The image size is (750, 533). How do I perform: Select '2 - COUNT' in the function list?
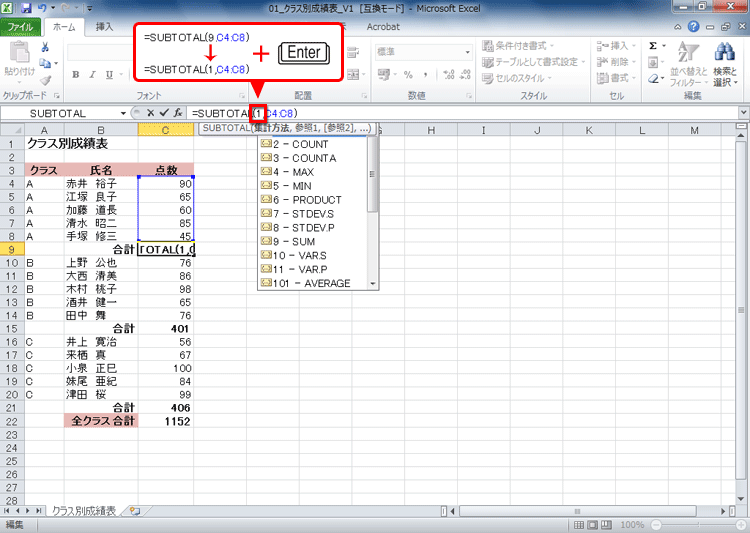click(x=313, y=144)
